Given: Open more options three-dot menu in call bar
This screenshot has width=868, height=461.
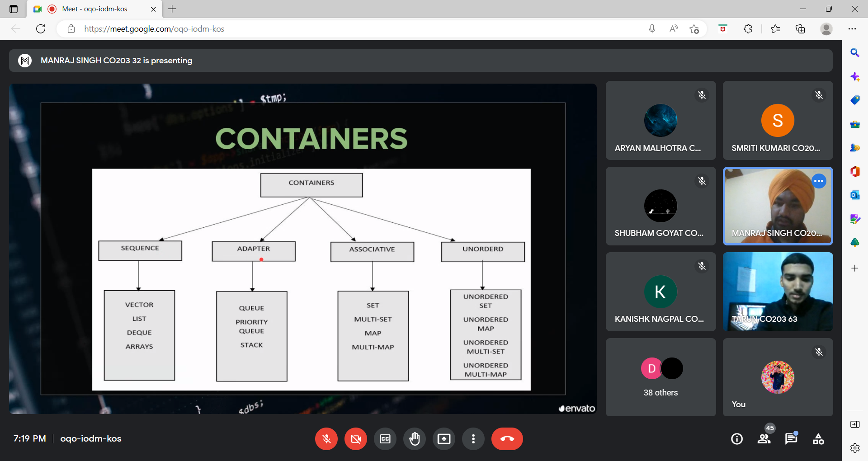Looking at the screenshot, I should 473,439.
